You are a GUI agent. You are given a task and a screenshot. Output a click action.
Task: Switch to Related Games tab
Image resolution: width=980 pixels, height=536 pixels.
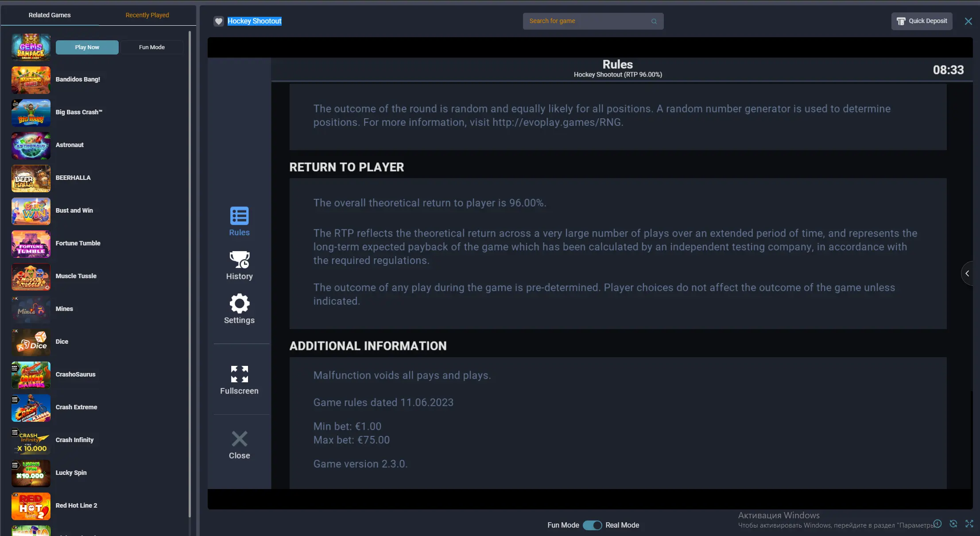(50, 15)
